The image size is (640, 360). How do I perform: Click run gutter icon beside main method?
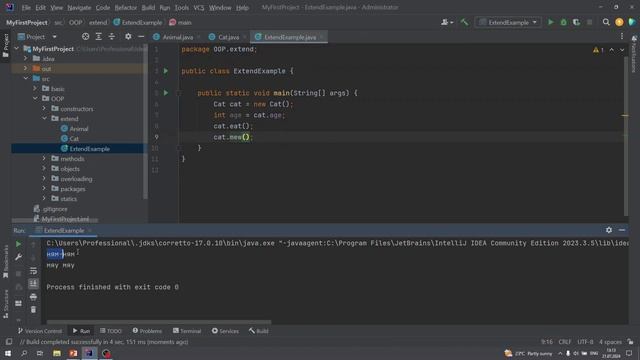(x=166, y=93)
